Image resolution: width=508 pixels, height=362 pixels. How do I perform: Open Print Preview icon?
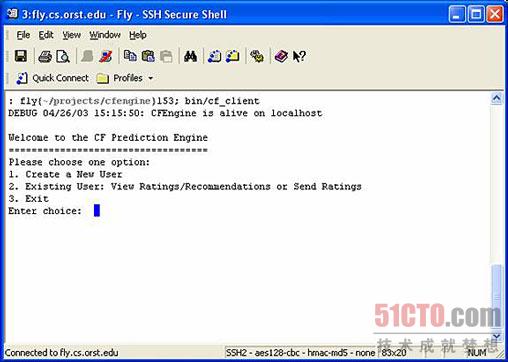pos(63,56)
